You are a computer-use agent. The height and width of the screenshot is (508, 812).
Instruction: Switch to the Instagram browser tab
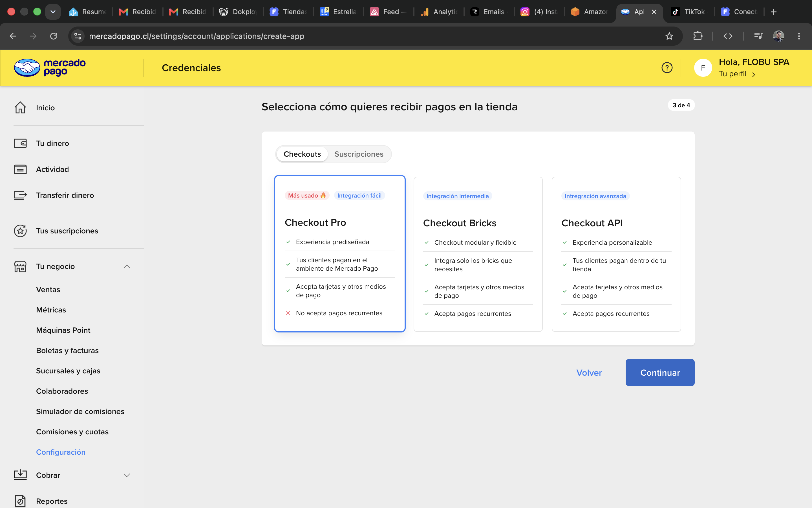(539, 12)
